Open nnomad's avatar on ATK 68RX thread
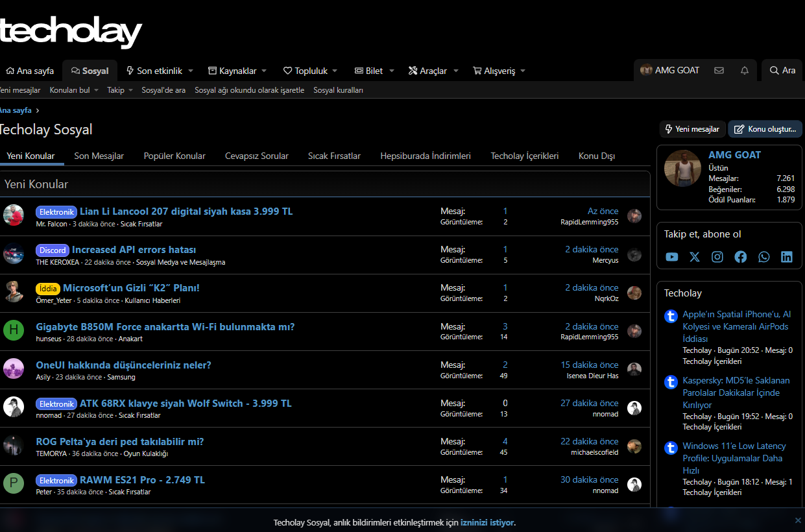 14,407
